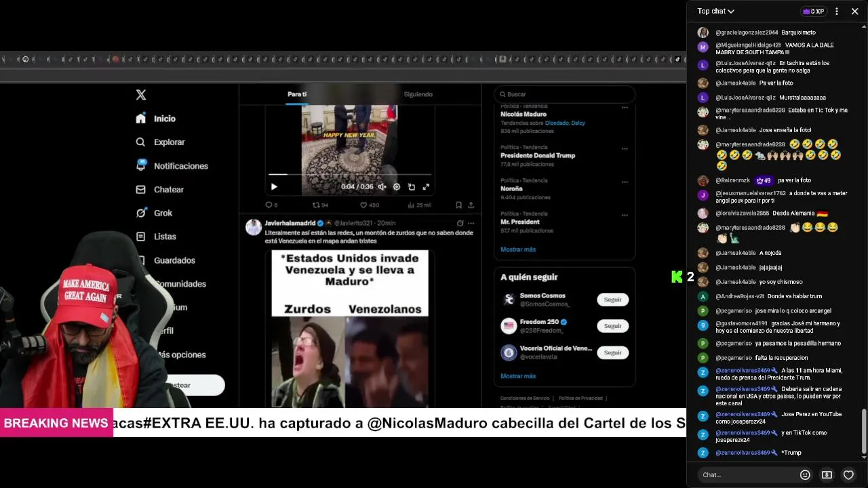Open the Javierhalamadrid profile avatar
868x488 pixels.
tap(254, 227)
